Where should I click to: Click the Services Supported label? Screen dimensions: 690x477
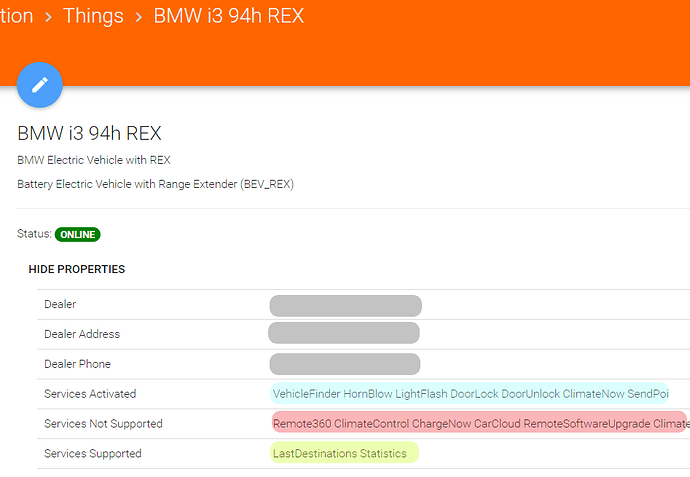pos(93,454)
